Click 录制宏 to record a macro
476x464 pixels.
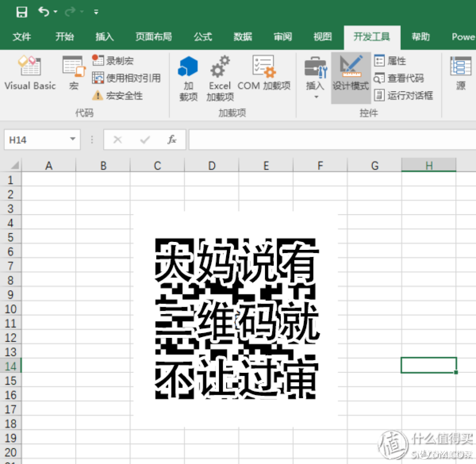click(x=113, y=61)
